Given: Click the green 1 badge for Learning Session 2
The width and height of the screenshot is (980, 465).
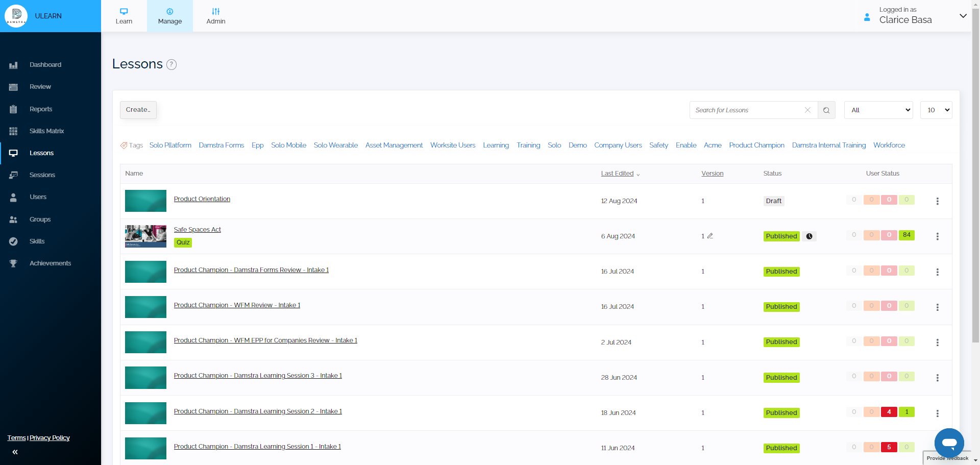Looking at the screenshot, I should pos(906,412).
